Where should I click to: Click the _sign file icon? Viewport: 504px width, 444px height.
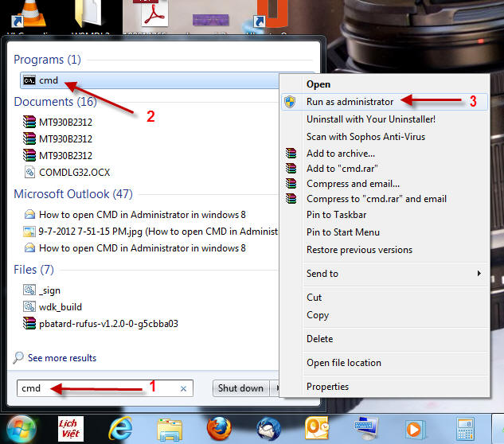coord(29,290)
